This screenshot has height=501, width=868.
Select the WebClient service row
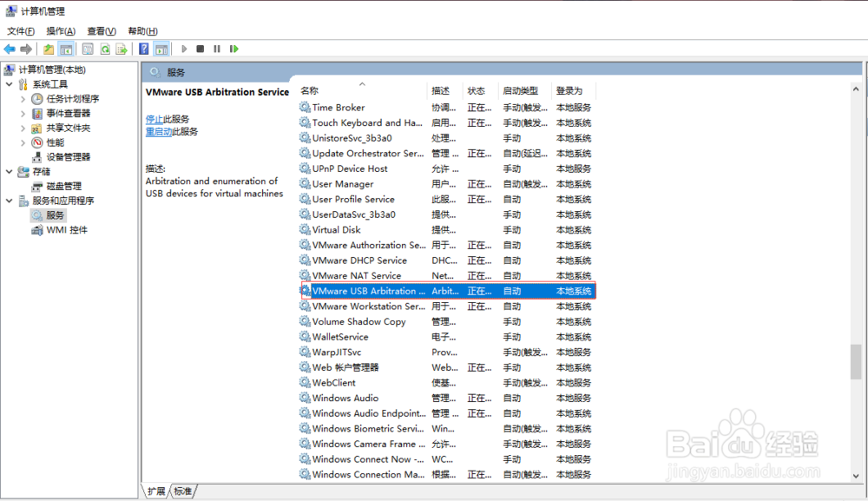tap(446, 383)
